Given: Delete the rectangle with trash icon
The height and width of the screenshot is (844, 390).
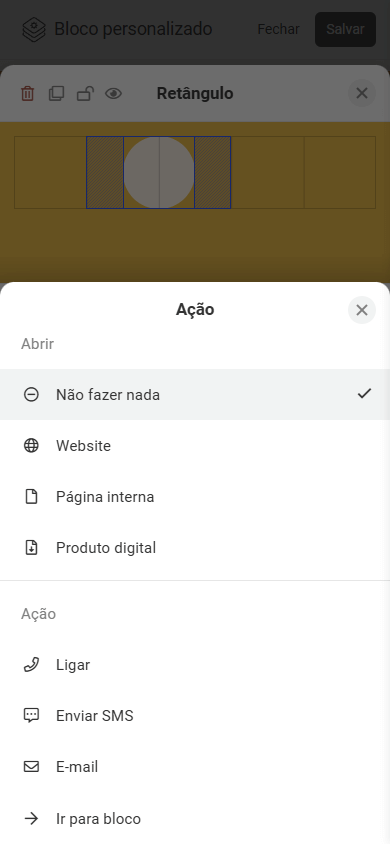Looking at the screenshot, I should coord(27,94).
